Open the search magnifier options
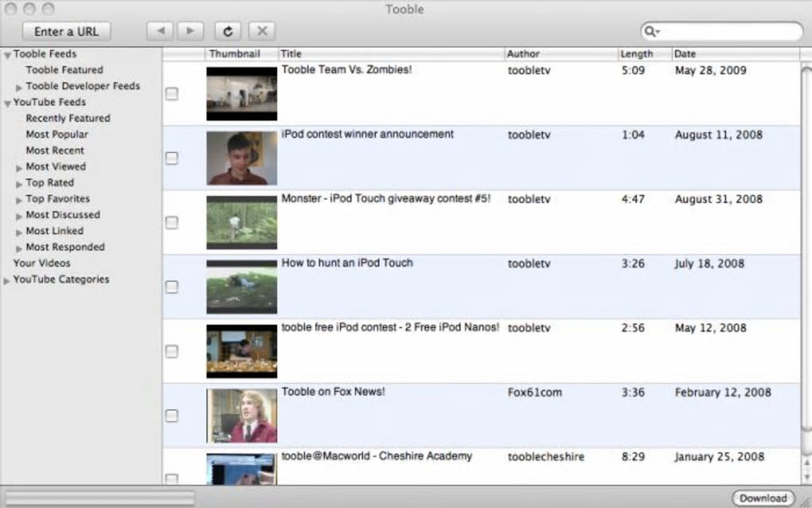 (651, 32)
